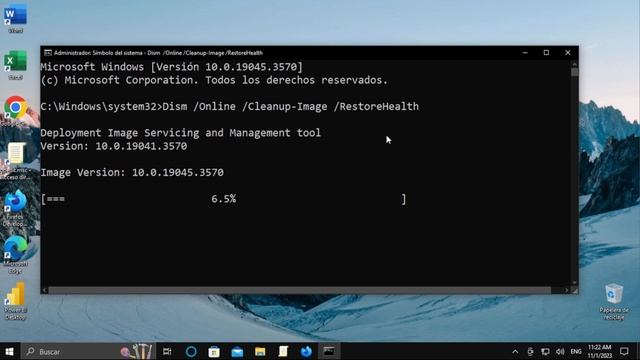Open File Explorer from the taskbar
The width and height of the screenshot is (640, 360).
[x=260, y=351]
